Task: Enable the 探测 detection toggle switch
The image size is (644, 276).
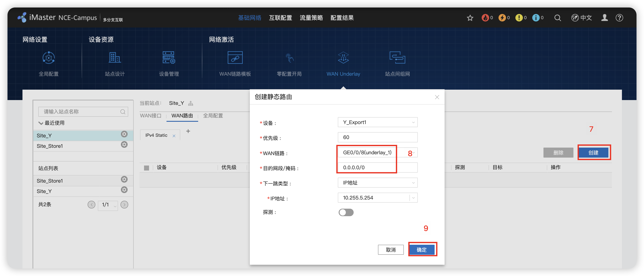Action: (346, 212)
